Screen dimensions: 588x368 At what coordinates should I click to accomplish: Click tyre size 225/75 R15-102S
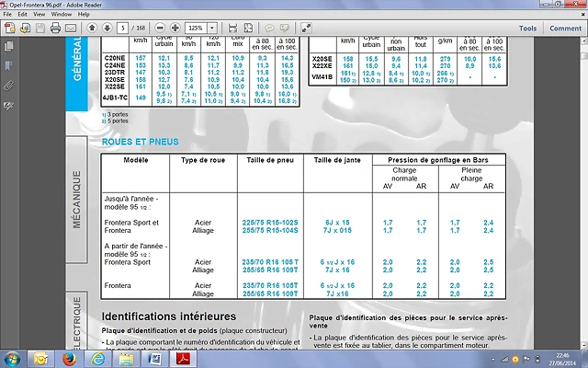point(270,223)
